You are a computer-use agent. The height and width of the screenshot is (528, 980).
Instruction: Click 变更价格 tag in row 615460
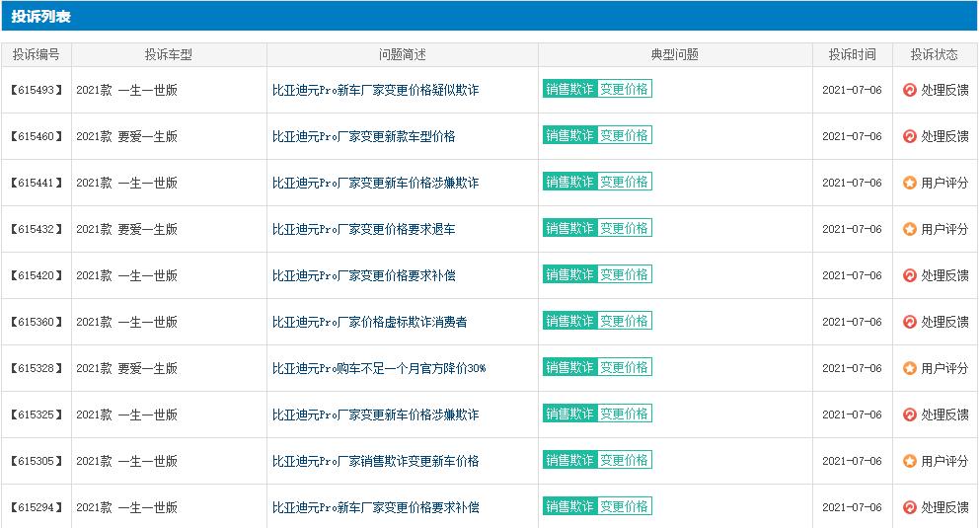pyautogui.click(x=625, y=135)
